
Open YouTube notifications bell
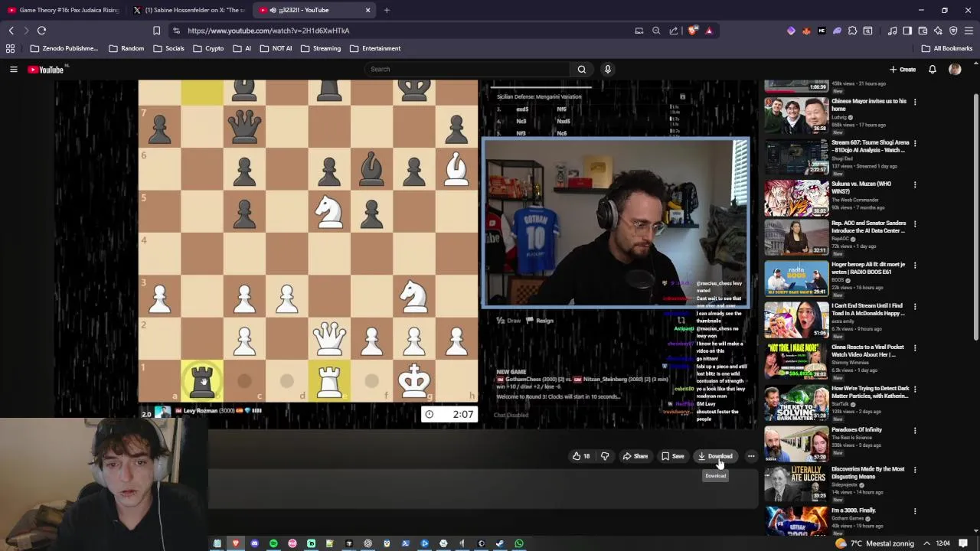pyautogui.click(x=933, y=70)
